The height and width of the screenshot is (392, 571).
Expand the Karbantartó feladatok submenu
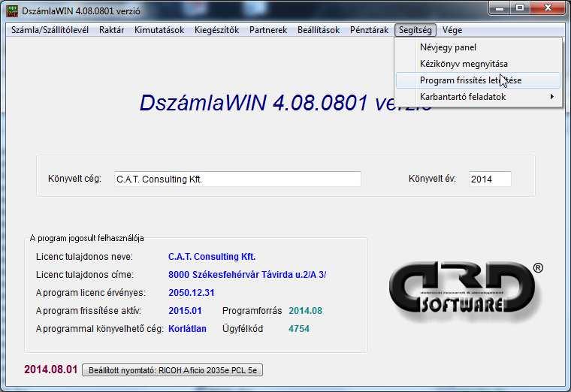(x=478, y=97)
